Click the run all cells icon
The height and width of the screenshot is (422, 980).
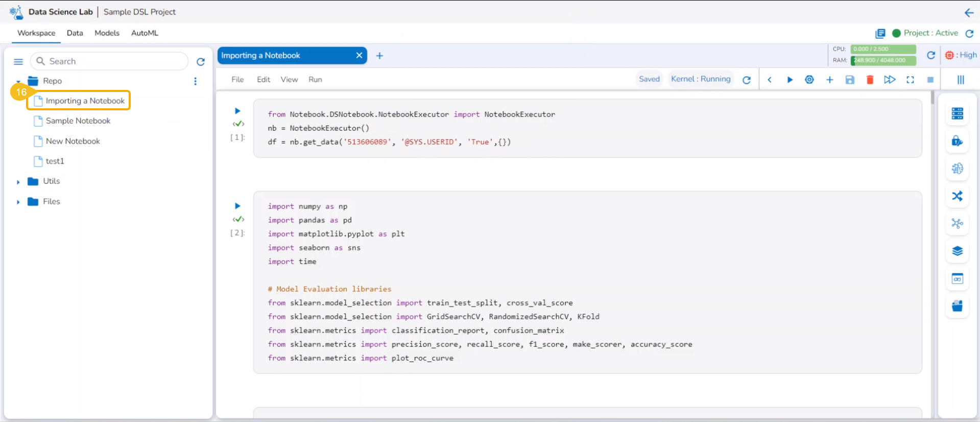[x=890, y=80]
